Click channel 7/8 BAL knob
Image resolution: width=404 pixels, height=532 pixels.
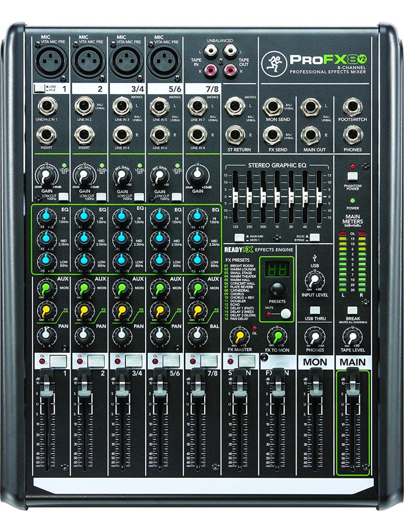[x=198, y=335]
